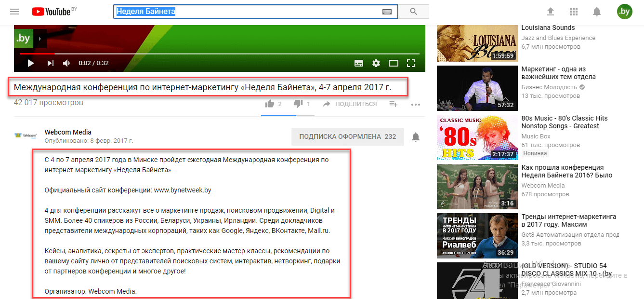644x299 pixels.
Task: Open player settings gear
Action: 376,63
